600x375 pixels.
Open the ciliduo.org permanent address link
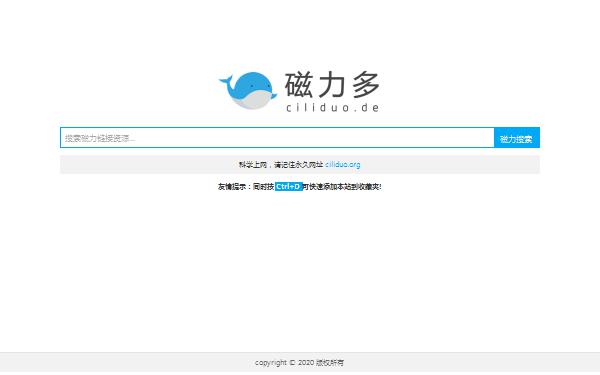point(342,165)
